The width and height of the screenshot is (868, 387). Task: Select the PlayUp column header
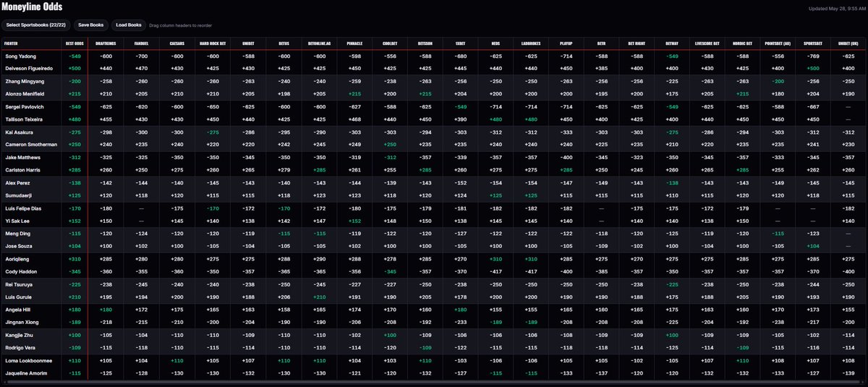(566, 43)
